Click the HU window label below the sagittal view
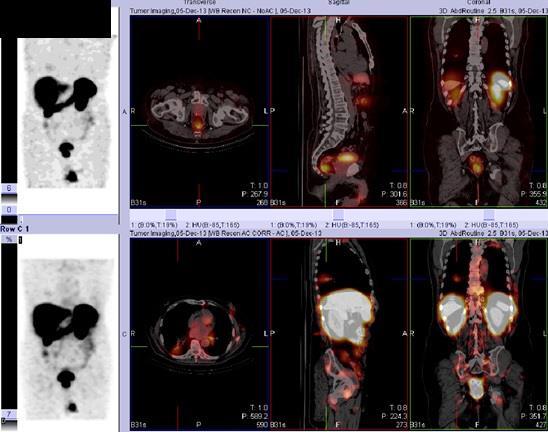Viewport: 548px width, 432px height. (x=352, y=225)
